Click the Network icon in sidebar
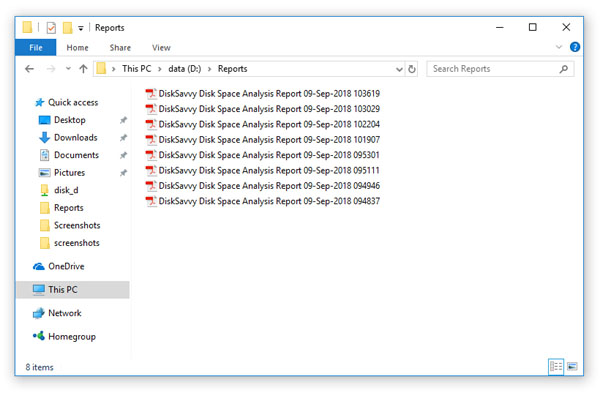This screenshot has height=393, width=600. pyautogui.click(x=39, y=313)
